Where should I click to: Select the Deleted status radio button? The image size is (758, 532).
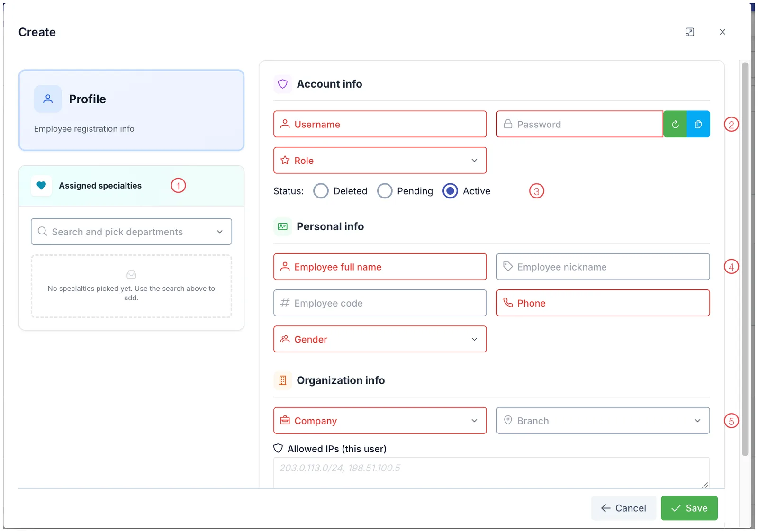click(321, 191)
